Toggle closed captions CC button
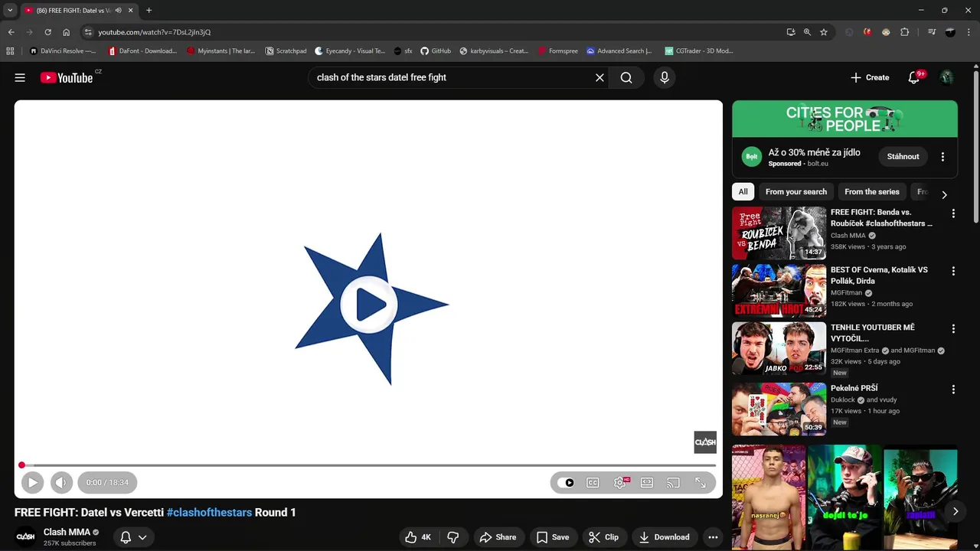Screen dimensions: 980x551 pyautogui.click(x=593, y=483)
